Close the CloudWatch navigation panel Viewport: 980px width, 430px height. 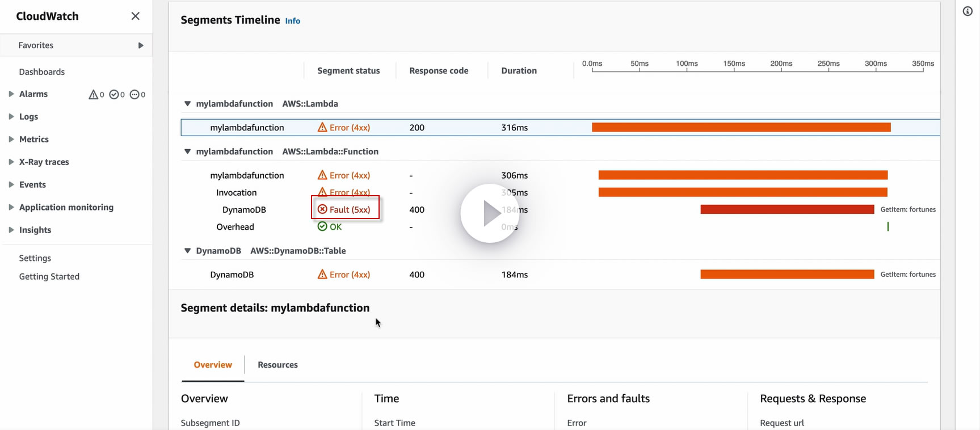(x=135, y=16)
